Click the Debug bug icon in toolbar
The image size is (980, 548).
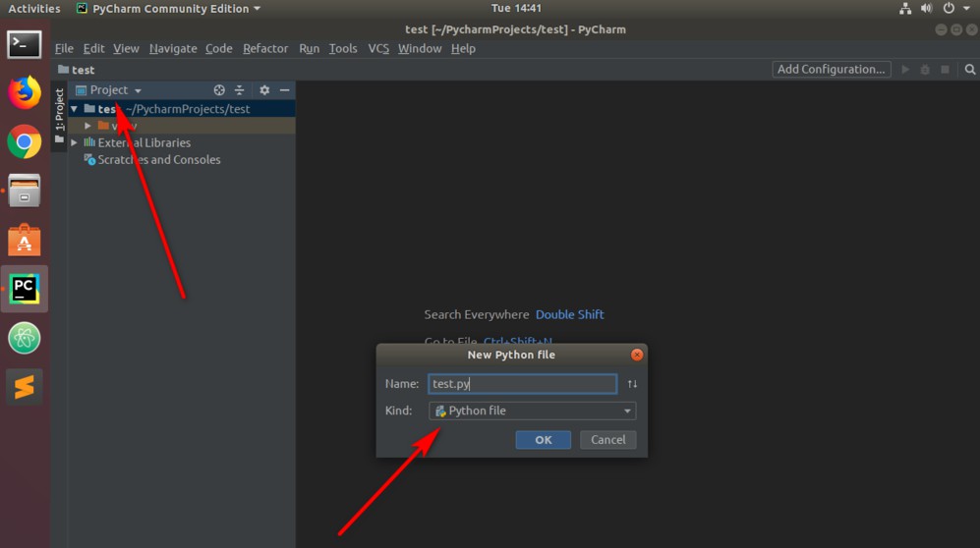point(925,70)
